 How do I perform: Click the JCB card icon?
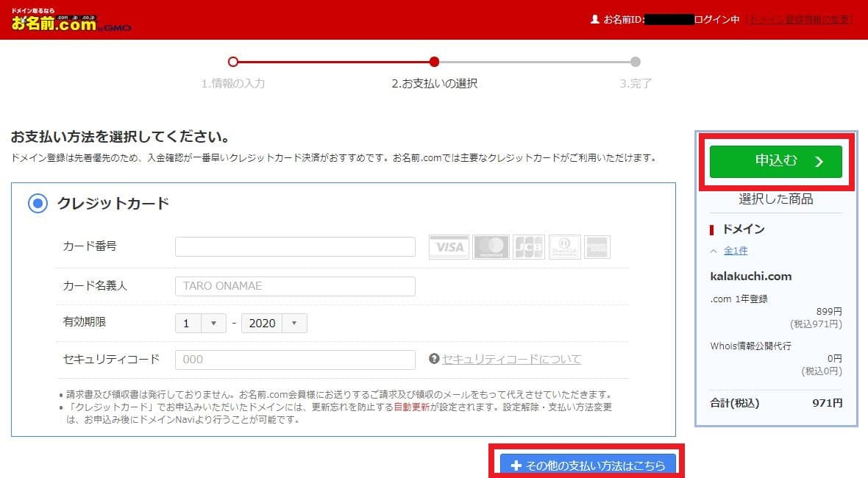click(528, 247)
